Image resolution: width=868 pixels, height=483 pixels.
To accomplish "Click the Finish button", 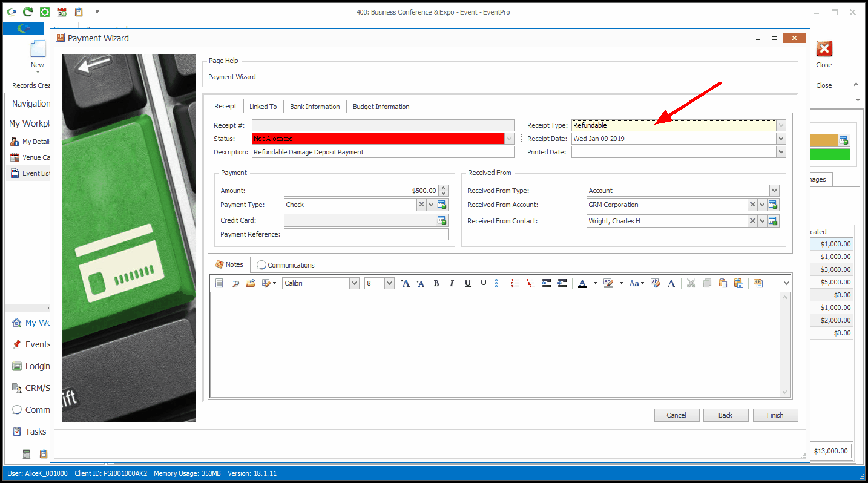I will pyautogui.click(x=775, y=415).
